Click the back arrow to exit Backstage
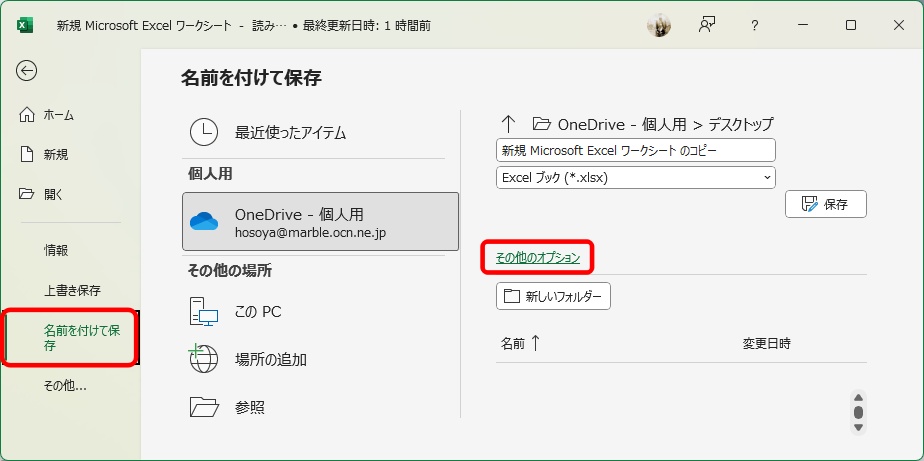Viewport: 924px width, 461px height. 27,70
